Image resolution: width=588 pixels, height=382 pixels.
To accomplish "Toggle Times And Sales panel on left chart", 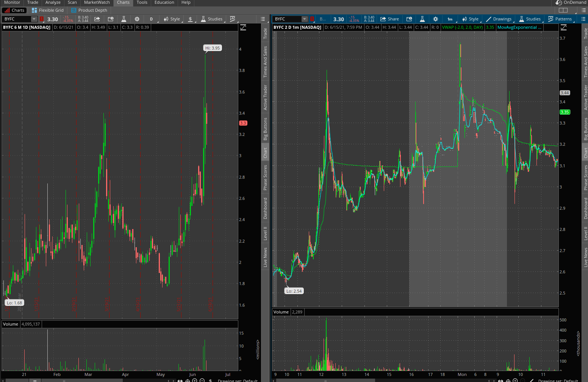I will click(265, 62).
